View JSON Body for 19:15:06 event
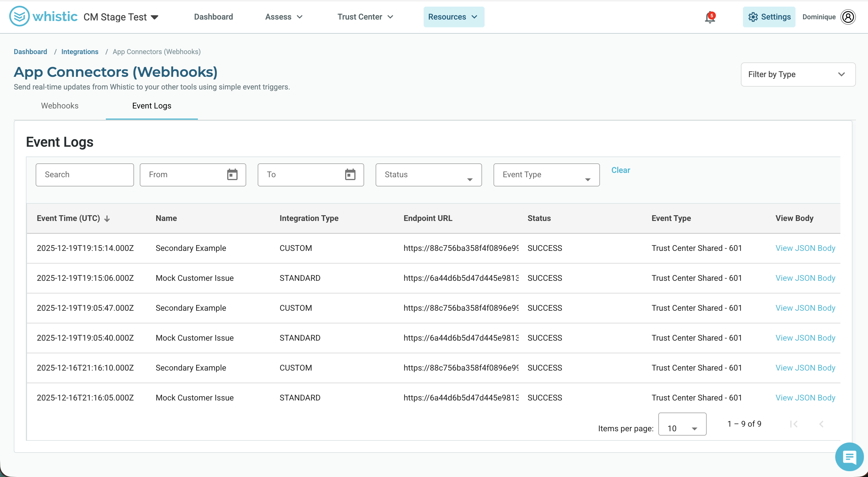 805,278
